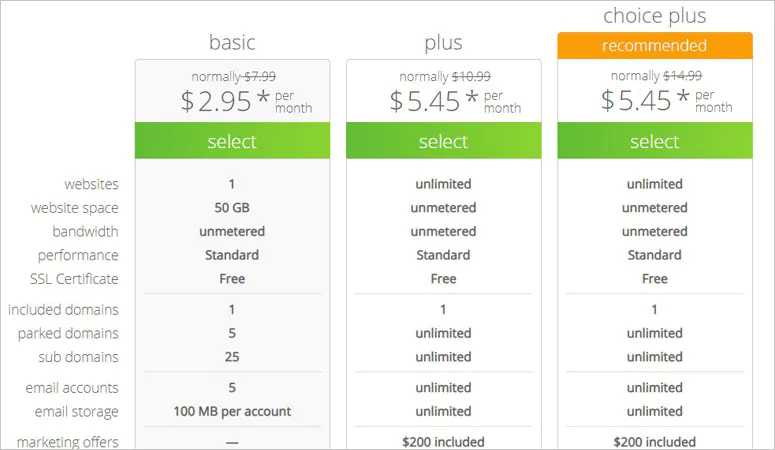Click the plus plan $5.45 price
775x450 pixels.
[455, 101]
